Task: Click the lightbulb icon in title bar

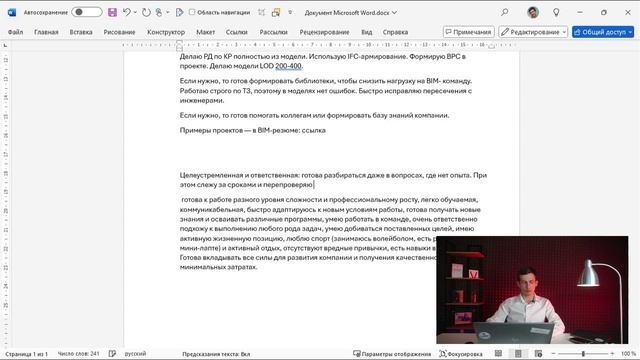Action: (556, 12)
